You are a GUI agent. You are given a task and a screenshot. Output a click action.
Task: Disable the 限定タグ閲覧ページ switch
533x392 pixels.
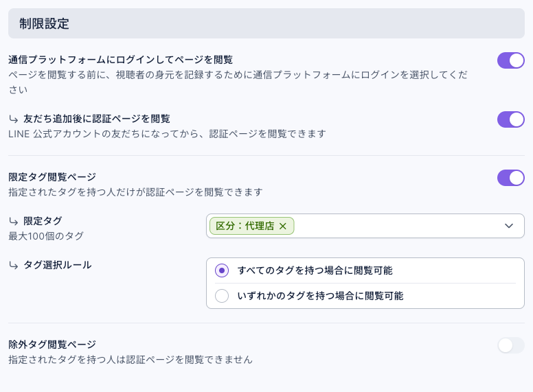tap(510, 178)
